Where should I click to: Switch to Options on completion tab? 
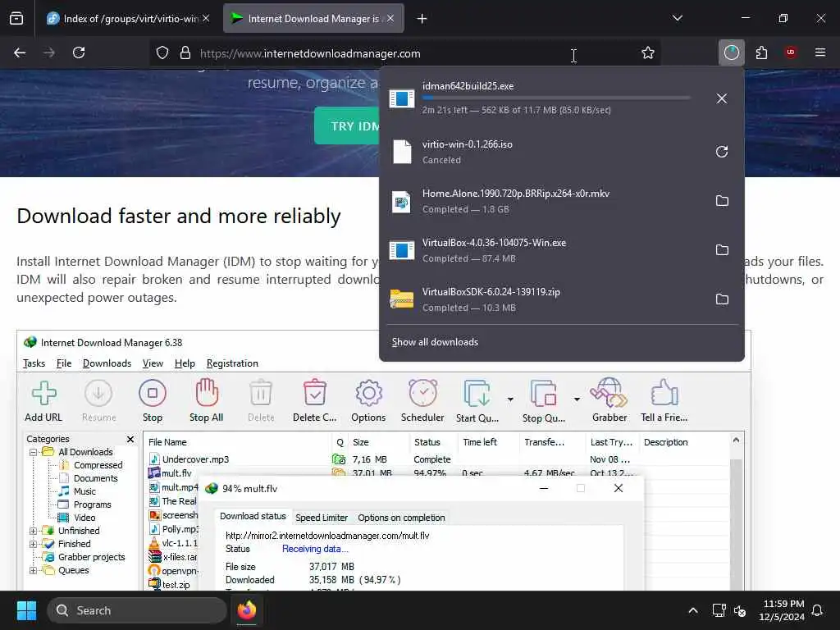pos(401,518)
